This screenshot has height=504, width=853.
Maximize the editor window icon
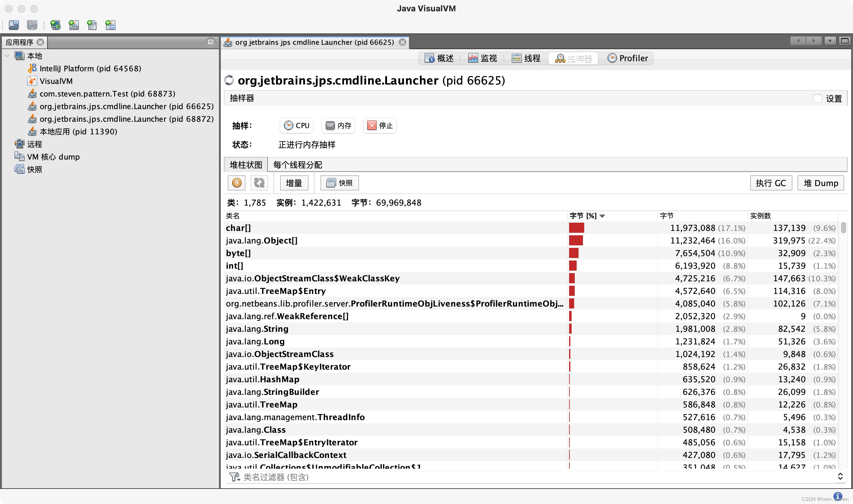(844, 41)
